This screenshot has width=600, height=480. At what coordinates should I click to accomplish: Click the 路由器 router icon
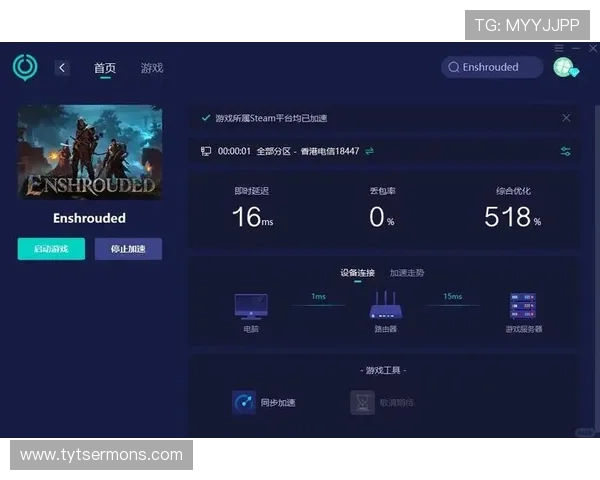click(x=385, y=306)
